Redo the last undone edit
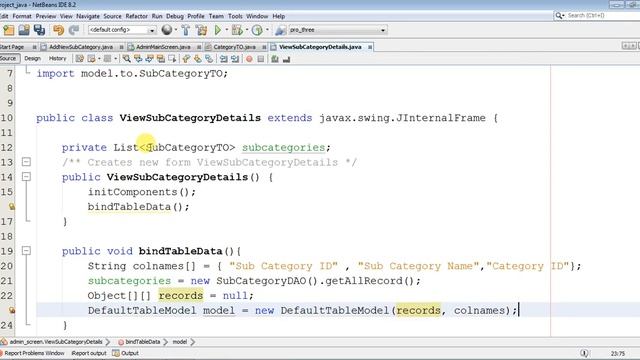 point(73,30)
